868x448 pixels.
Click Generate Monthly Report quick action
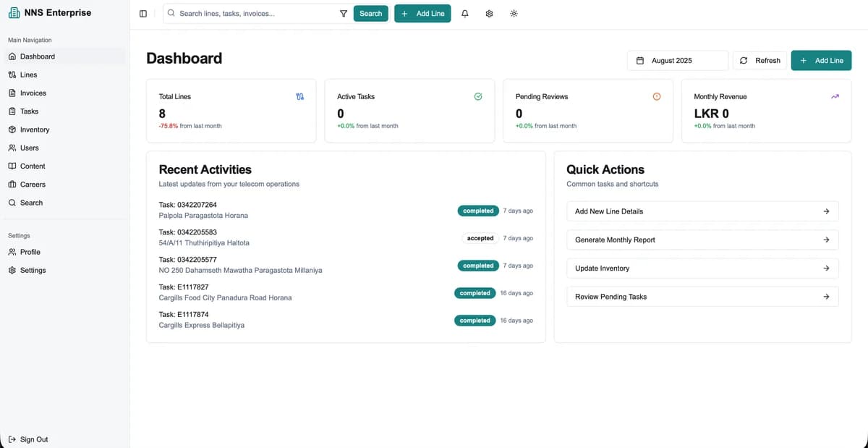tap(702, 240)
